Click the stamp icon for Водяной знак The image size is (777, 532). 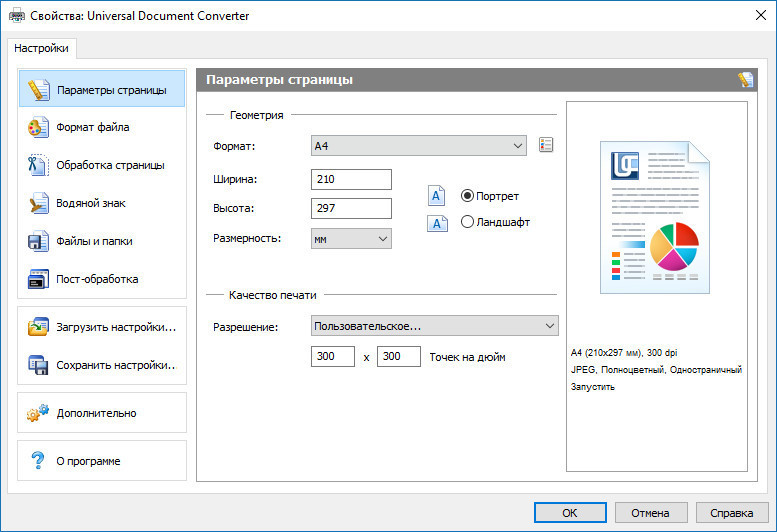[x=38, y=203]
